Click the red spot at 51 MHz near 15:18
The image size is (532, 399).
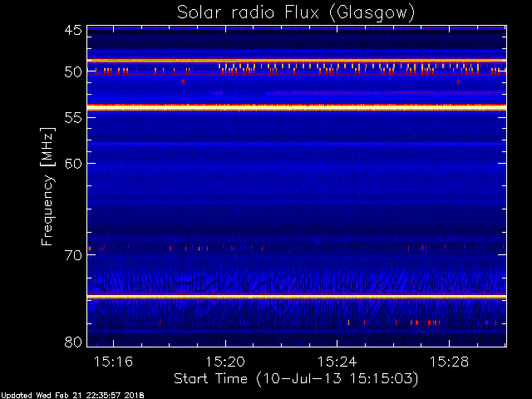183,81
